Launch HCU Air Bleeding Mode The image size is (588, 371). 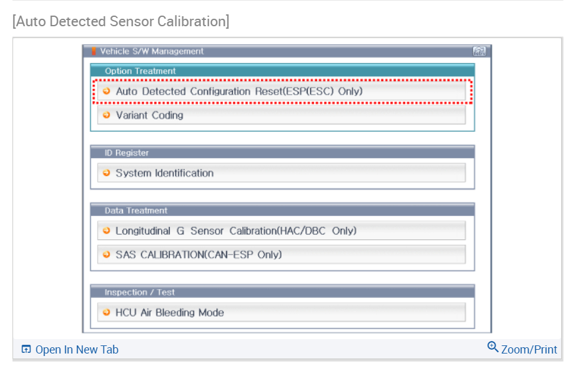(170, 312)
